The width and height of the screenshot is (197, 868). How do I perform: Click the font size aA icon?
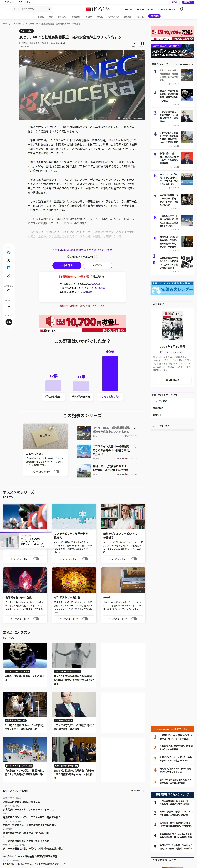9,322
